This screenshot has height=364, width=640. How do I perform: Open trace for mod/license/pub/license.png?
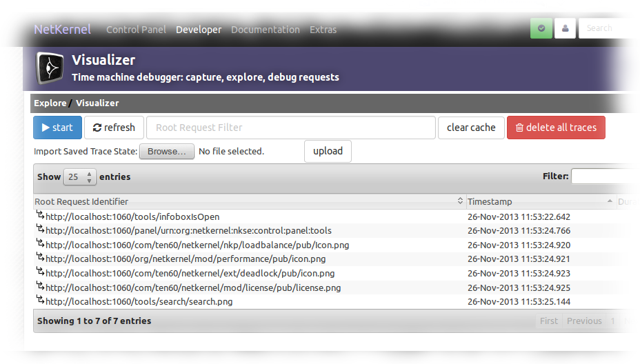[x=193, y=287]
